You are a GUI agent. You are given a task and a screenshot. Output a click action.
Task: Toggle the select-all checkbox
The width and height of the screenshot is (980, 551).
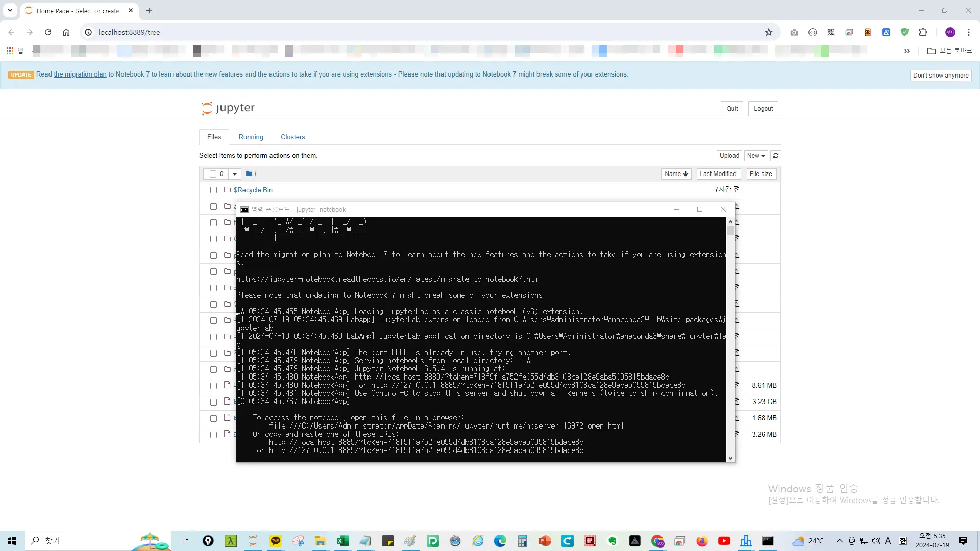(x=213, y=173)
